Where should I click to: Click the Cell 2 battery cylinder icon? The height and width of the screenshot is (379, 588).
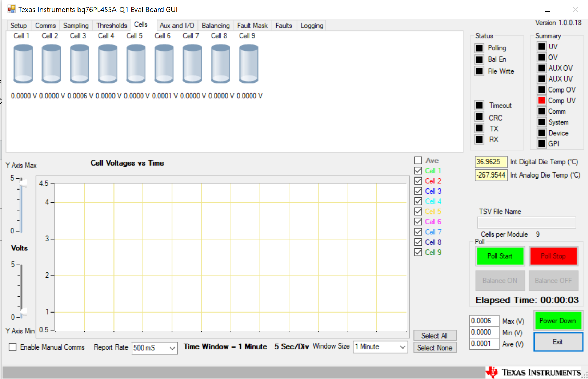51,64
